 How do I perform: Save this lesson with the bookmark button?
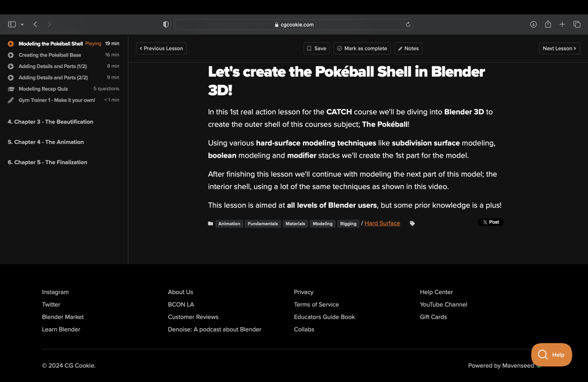point(317,48)
